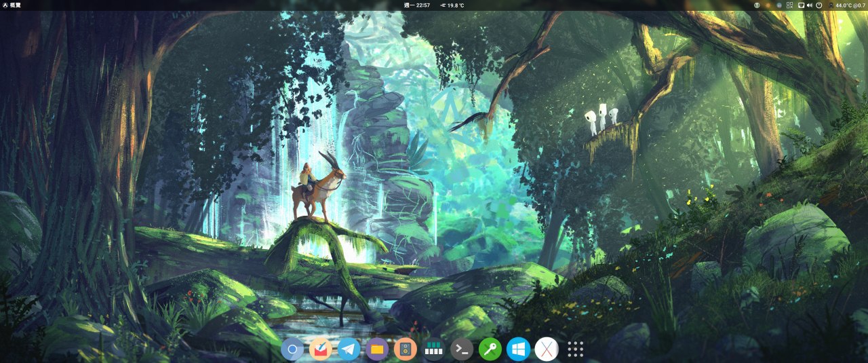Open the Chromium browser from the dock

pyautogui.click(x=292, y=349)
